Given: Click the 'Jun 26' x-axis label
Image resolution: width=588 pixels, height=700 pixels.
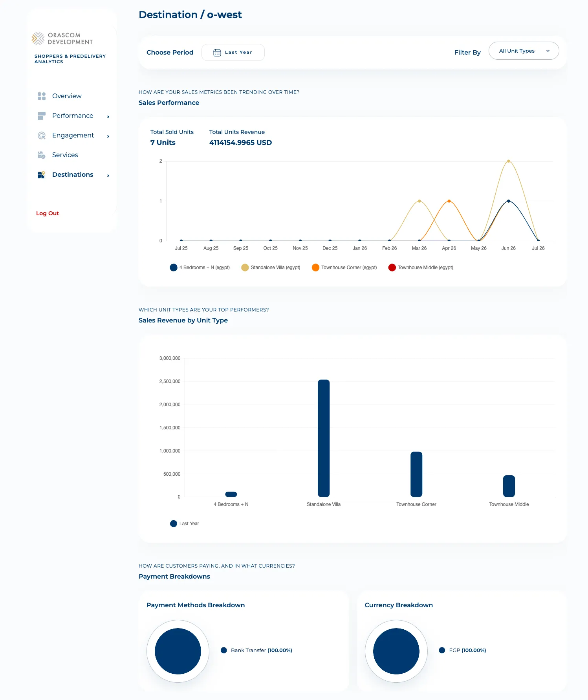Looking at the screenshot, I should pos(509,248).
